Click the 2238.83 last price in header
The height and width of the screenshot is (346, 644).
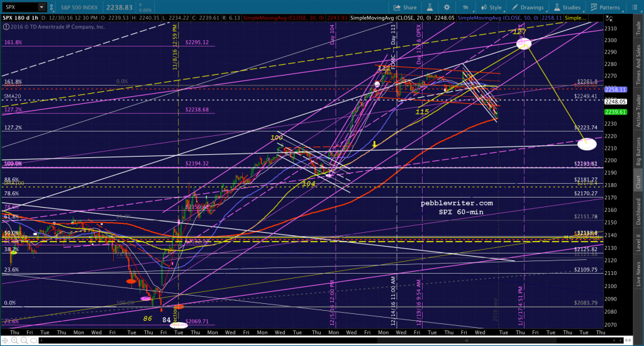[x=119, y=8]
